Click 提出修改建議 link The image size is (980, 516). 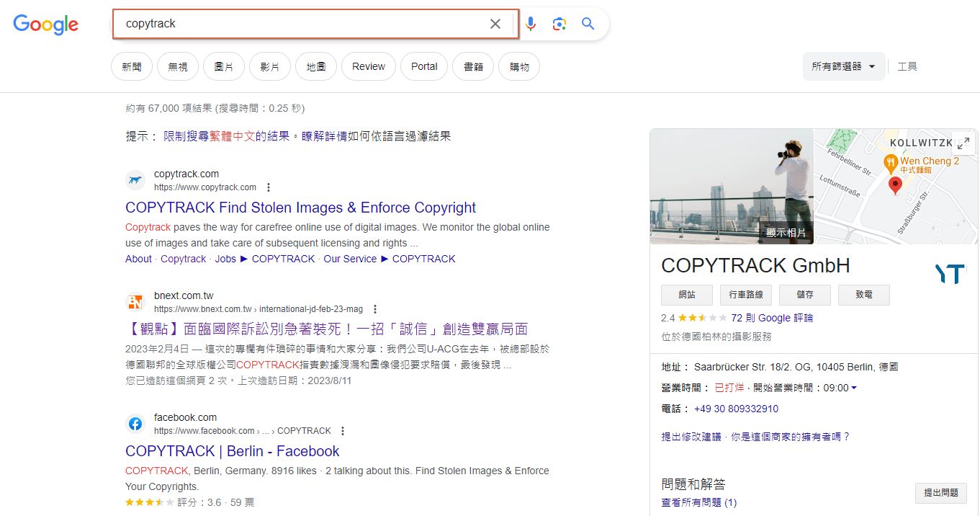tap(691, 437)
